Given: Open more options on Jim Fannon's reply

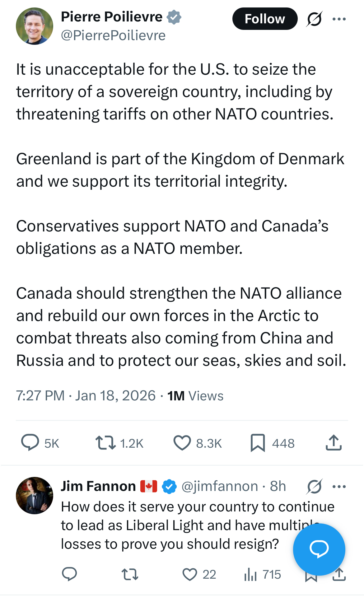Looking at the screenshot, I should 339,487.
